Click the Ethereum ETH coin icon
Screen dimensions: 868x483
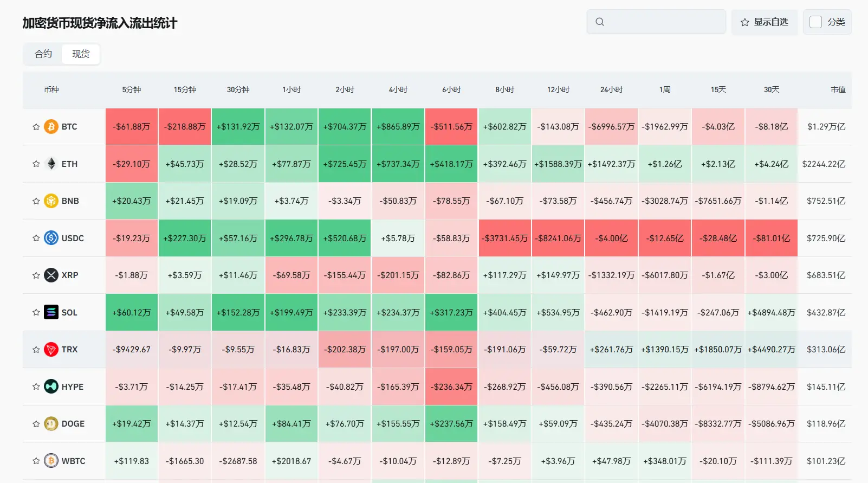coord(51,164)
